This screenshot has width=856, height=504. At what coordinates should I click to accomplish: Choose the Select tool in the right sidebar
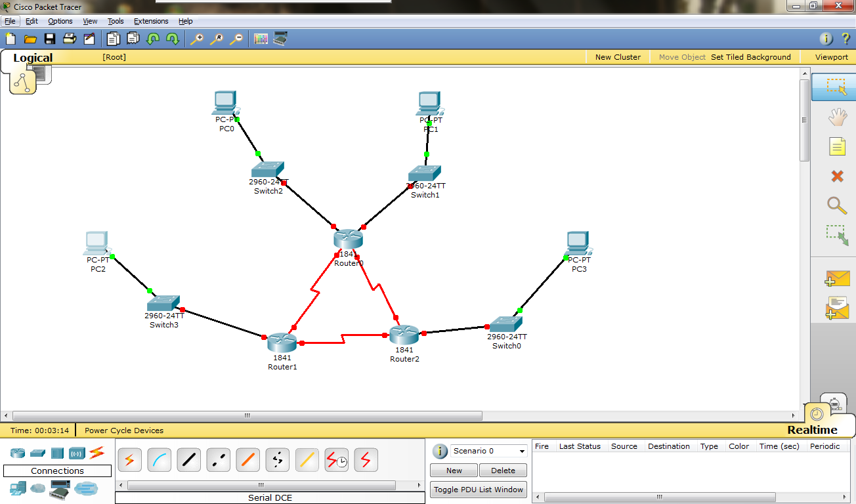pos(834,87)
